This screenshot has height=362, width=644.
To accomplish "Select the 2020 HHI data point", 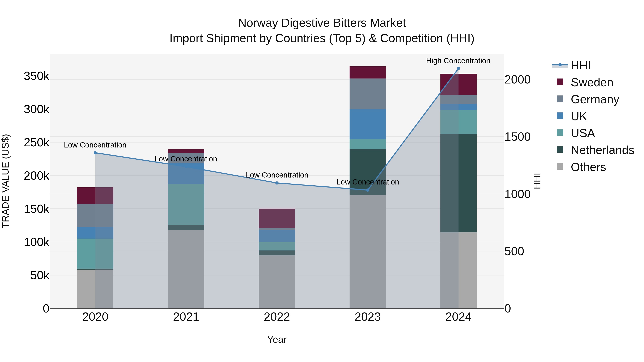I will pyautogui.click(x=95, y=153).
